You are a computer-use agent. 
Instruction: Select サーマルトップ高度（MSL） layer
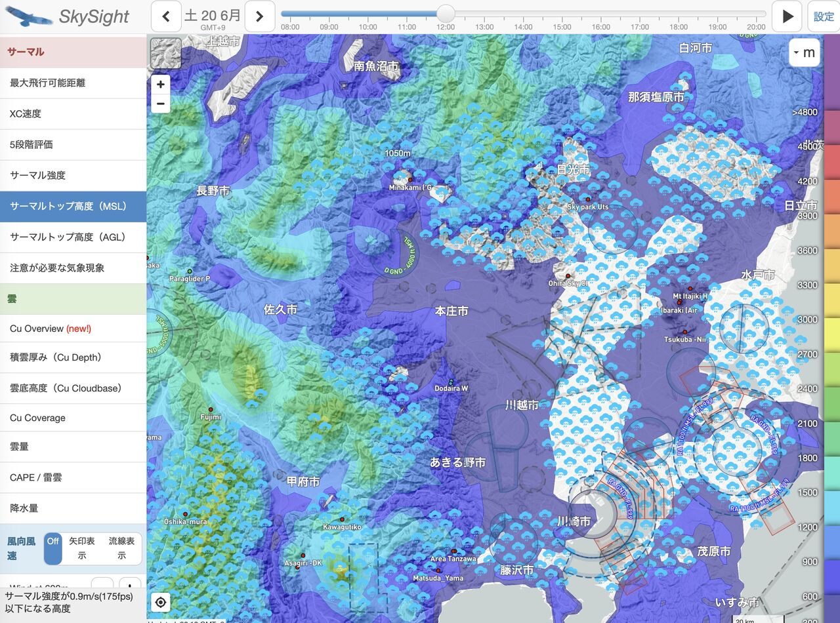73,207
